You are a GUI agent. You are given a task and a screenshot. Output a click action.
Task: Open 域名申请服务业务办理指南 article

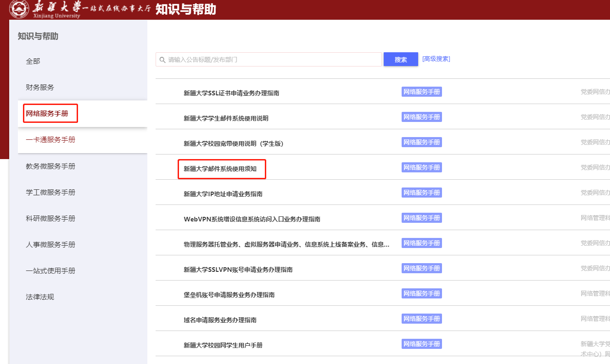[x=220, y=320]
